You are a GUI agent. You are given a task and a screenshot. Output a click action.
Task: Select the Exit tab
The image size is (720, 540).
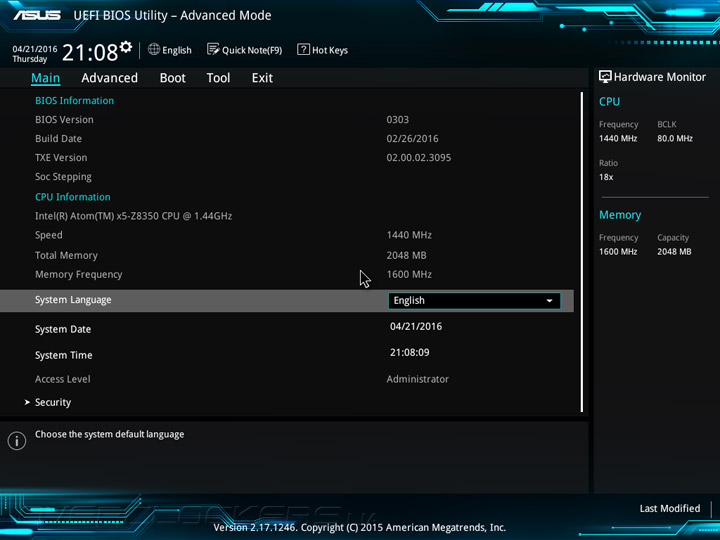(262, 78)
